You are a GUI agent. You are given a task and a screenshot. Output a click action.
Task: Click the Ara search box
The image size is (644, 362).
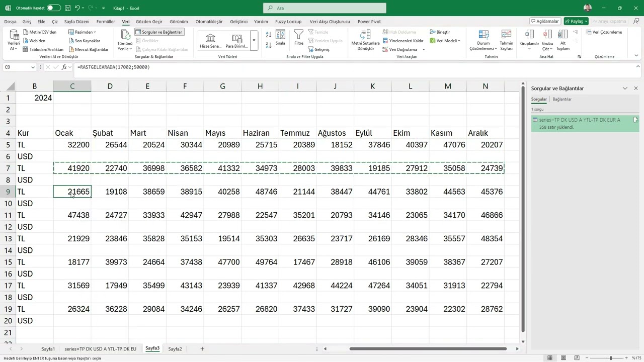pyautogui.click(x=325, y=8)
